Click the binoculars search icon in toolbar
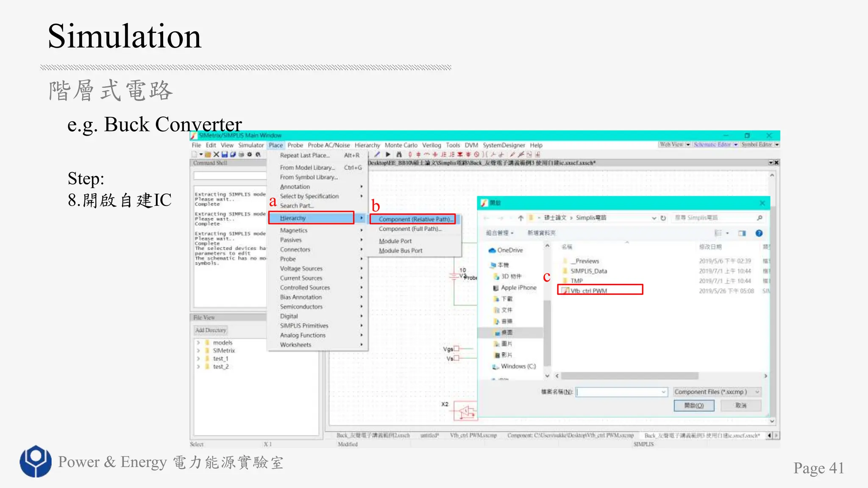Screen dimensions: 868x488 point(399,155)
